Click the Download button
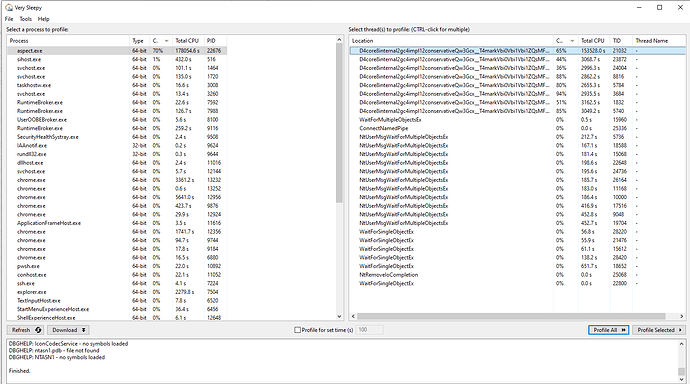Viewport: 690px width, 384px height. [x=68, y=330]
